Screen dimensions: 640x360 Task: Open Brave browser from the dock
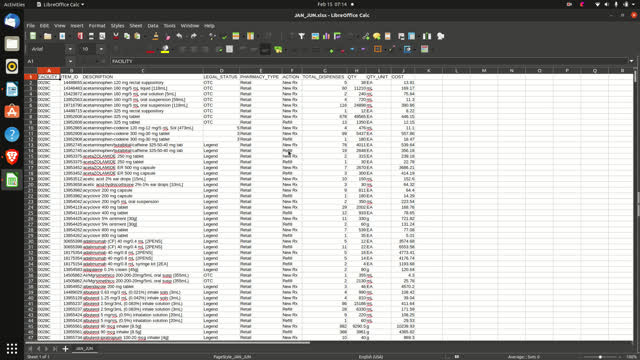coord(12,157)
